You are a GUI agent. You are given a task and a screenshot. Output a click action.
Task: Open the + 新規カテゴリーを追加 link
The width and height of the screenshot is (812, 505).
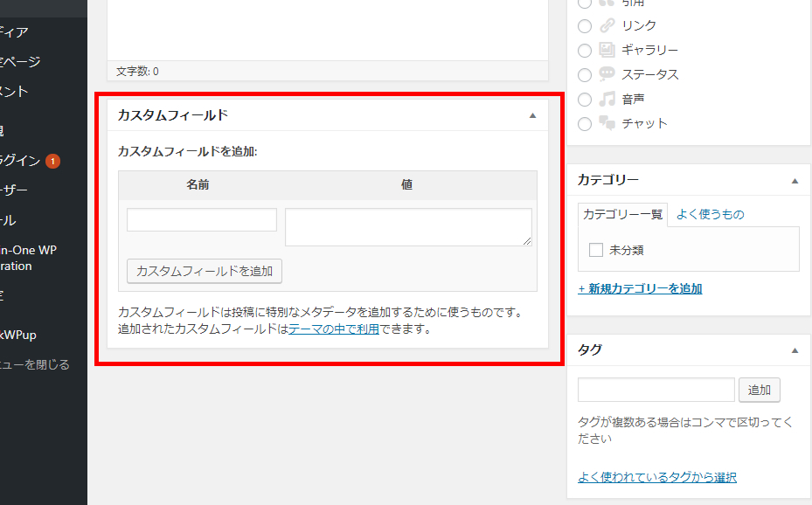pos(640,288)
